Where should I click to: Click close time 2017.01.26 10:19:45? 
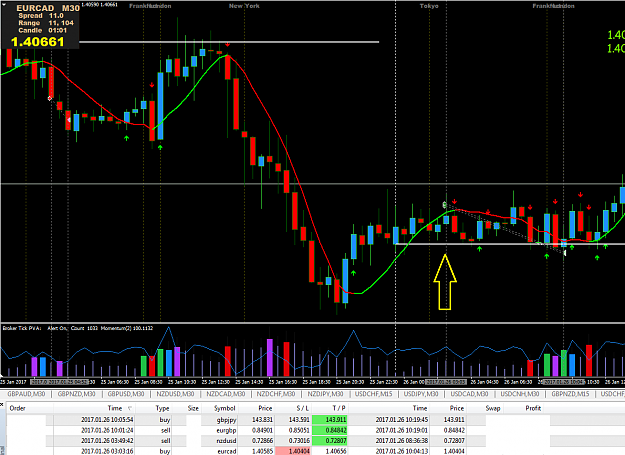pos(402,420)
